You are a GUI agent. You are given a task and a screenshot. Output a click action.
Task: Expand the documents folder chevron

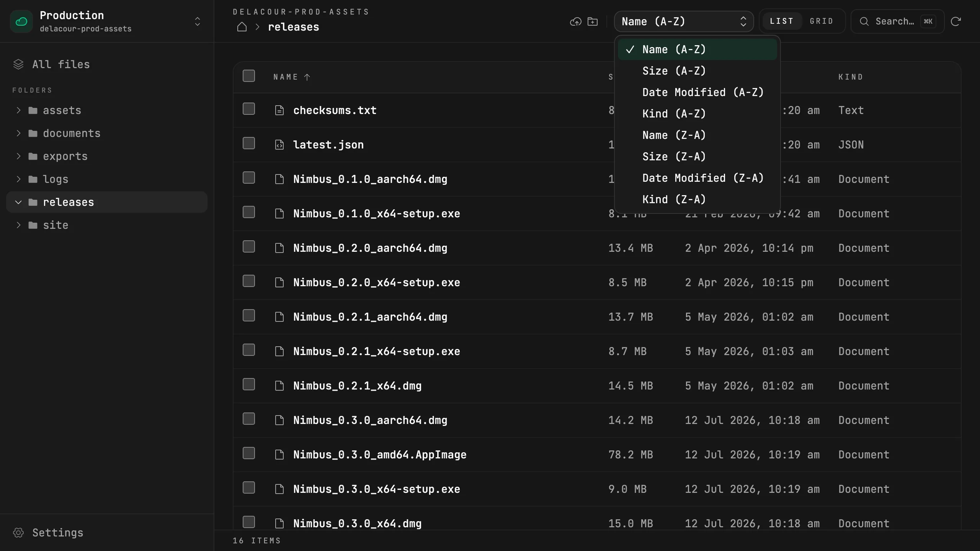pyautogui.click(x=18, y=133)
